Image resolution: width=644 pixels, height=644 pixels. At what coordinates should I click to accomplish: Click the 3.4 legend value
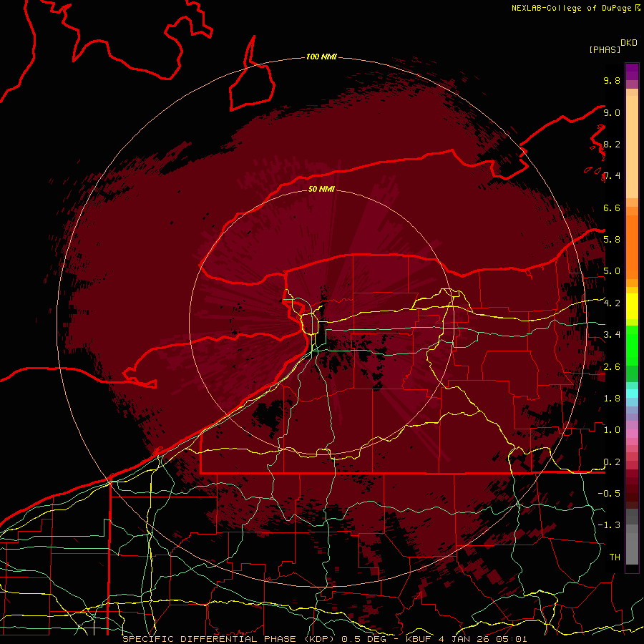[612, 334]
